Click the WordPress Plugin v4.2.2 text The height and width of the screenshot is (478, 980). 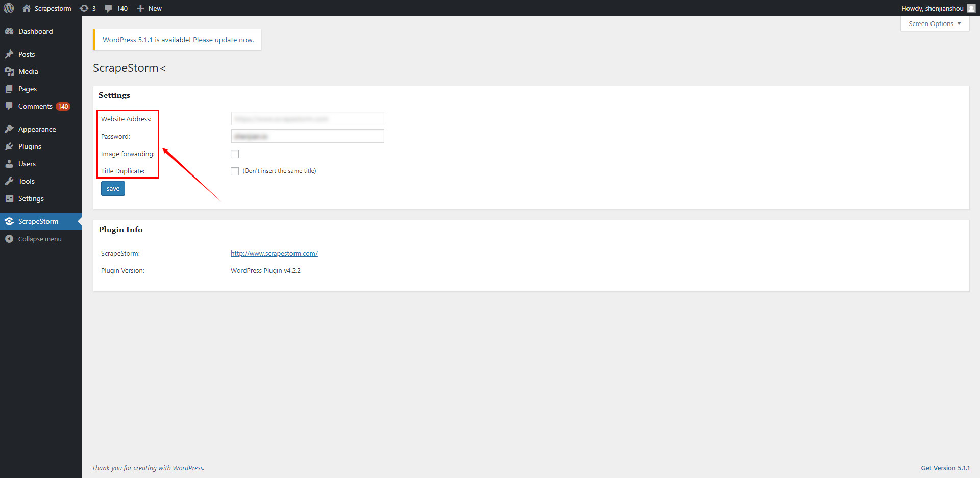tap(265, 270)
